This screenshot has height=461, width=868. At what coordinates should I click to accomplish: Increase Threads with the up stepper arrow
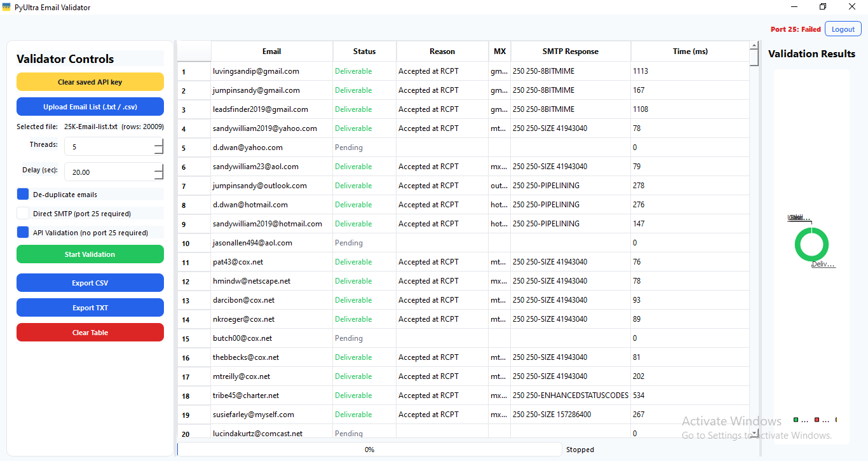[x=159, y=142]
